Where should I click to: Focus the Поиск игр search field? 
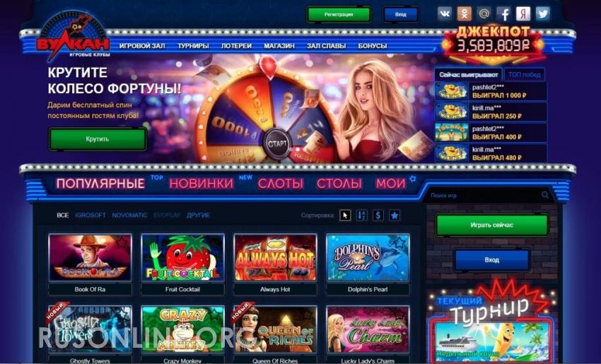click(484, 195)
